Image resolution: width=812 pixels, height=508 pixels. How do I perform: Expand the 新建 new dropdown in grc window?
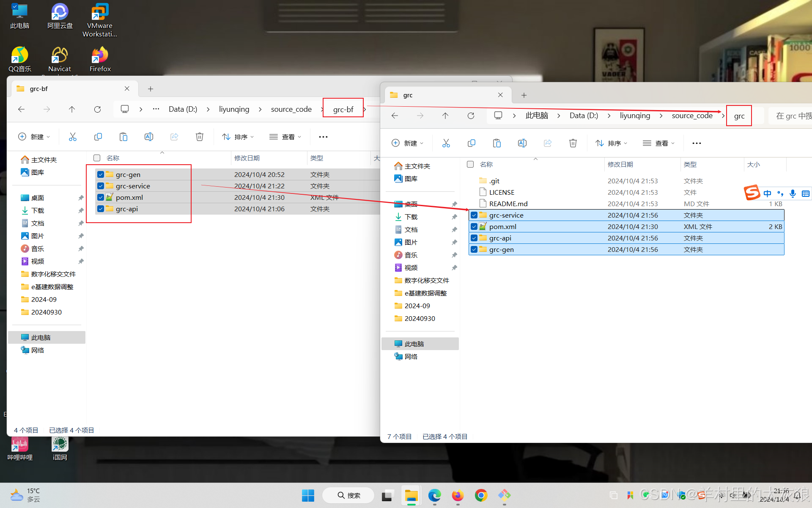[407, 143]
